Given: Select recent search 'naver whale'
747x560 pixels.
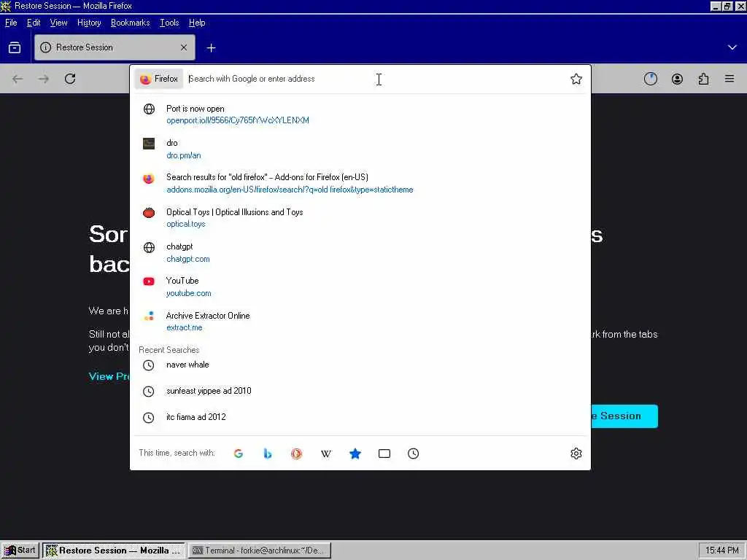Looking at the screenshot, I should coord(360,365).
